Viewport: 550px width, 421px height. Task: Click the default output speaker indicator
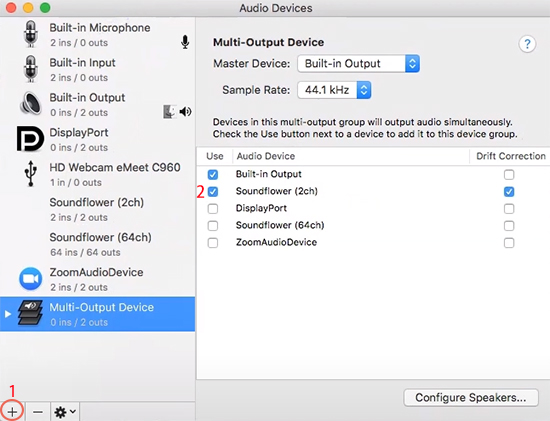[x=185, y=112]
